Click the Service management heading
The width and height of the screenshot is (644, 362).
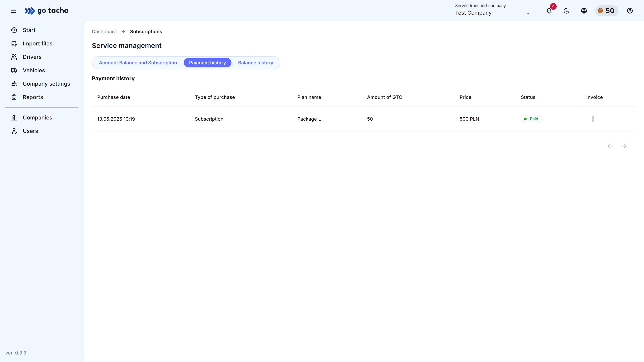point(127,46)
